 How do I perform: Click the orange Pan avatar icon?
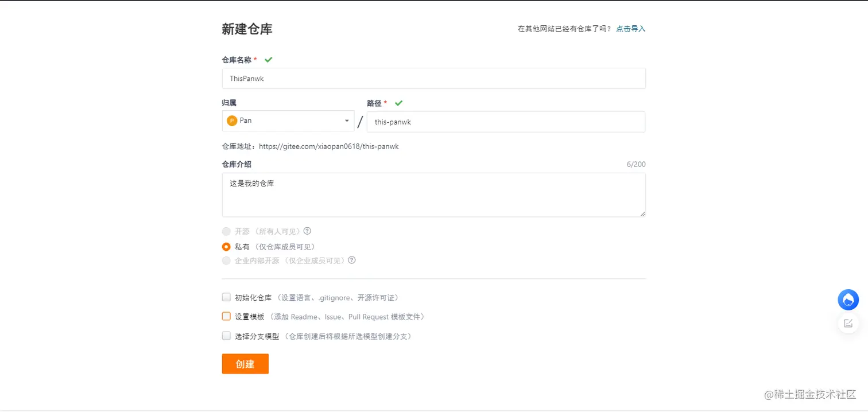(232, 121)
